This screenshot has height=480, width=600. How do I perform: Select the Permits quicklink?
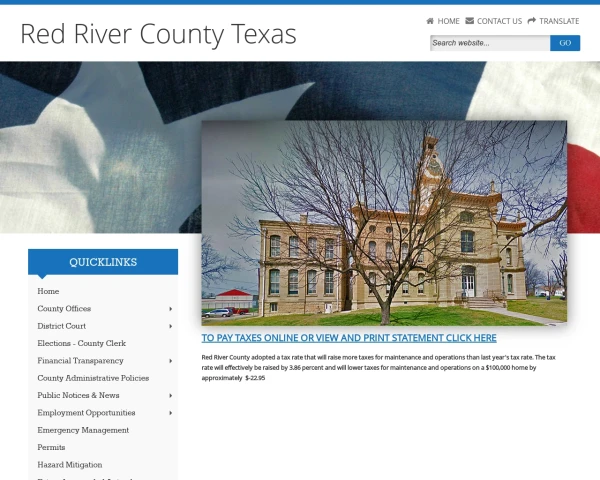[x=51, y=447]
